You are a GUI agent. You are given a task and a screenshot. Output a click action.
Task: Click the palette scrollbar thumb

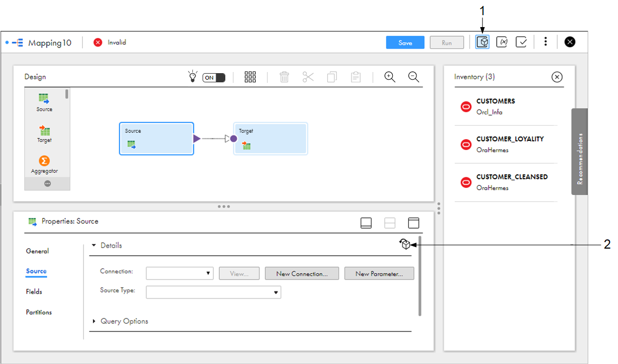coord(67,94)
